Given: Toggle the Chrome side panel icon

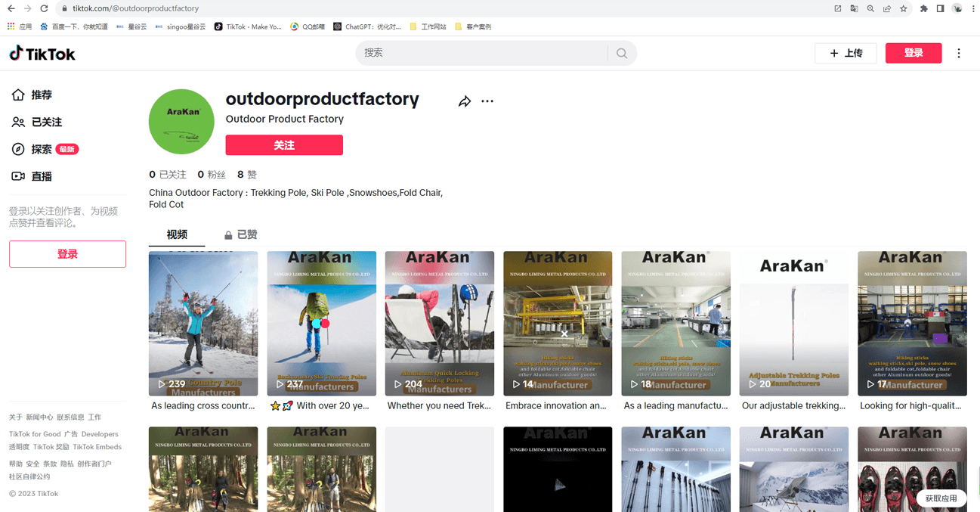Looking at the screenshot, I should (941, 8).
